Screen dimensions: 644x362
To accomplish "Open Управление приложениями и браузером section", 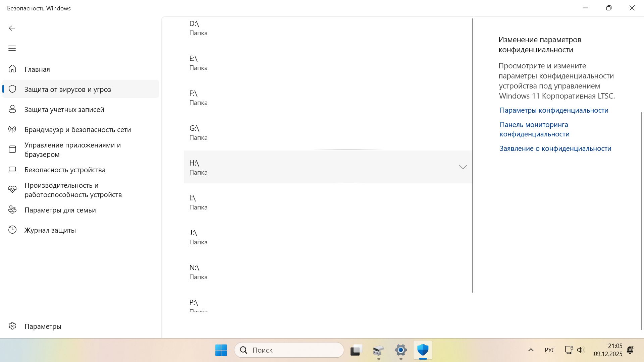I will 72,149.
